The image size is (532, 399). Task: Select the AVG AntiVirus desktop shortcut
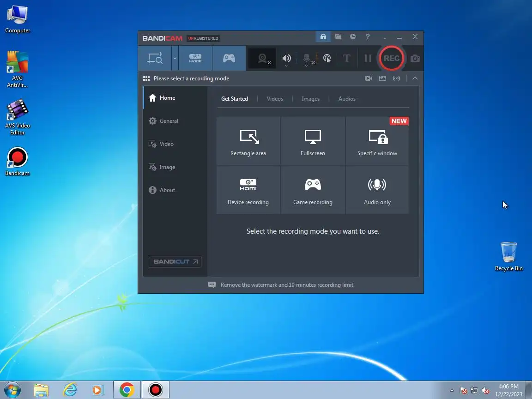point(17,69)
